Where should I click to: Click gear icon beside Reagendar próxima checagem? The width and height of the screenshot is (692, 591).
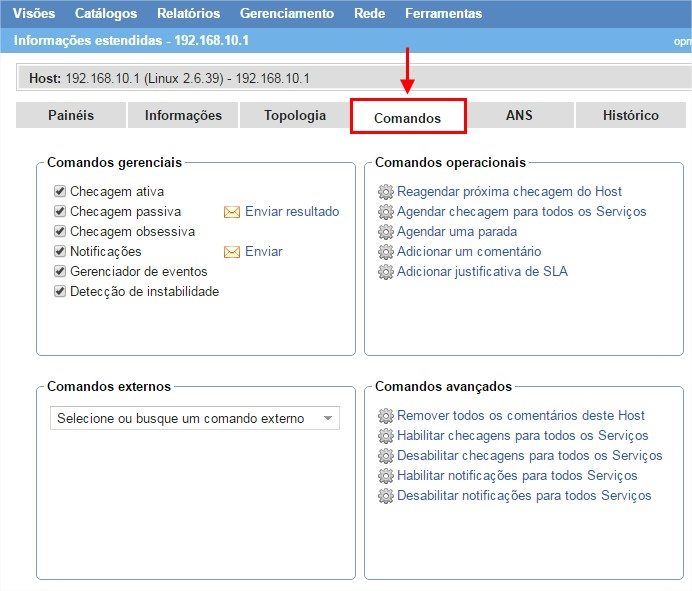tap(385, 192)
